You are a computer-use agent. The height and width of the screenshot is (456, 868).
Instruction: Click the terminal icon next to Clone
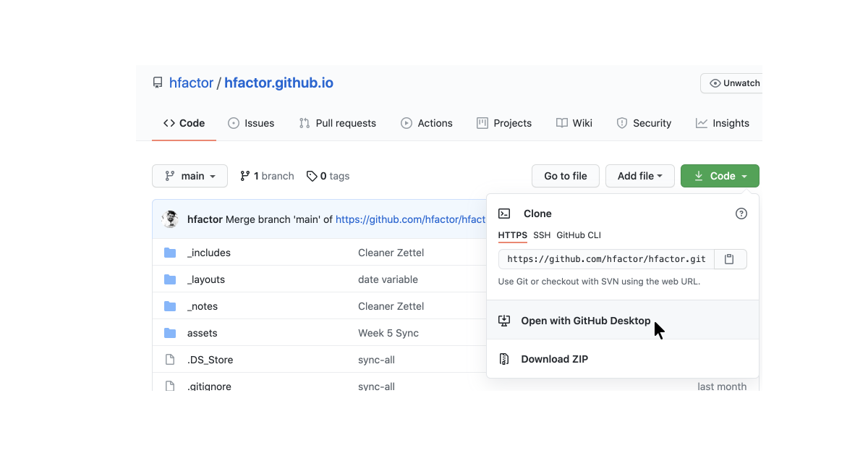[504, 214]
